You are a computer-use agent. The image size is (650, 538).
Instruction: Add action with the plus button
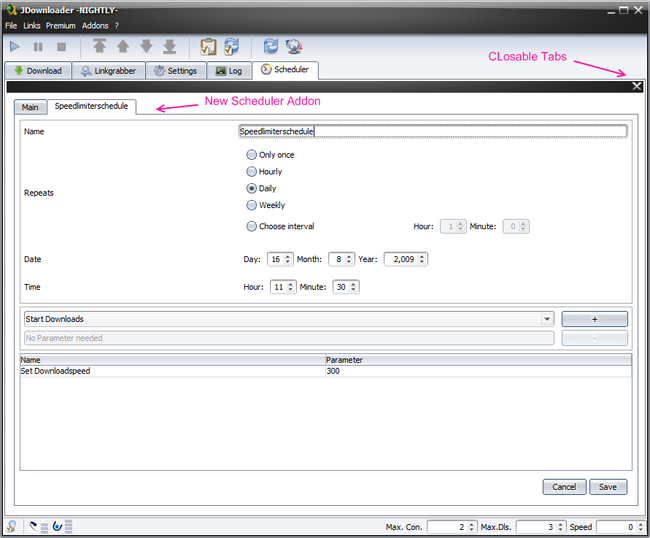pos(594,319)
